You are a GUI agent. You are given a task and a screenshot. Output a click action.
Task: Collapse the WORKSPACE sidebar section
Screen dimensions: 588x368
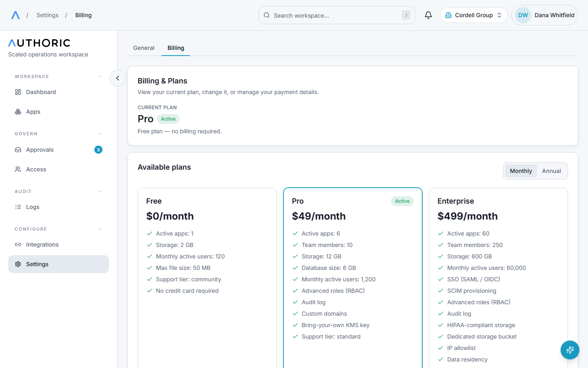coord(58,76)
